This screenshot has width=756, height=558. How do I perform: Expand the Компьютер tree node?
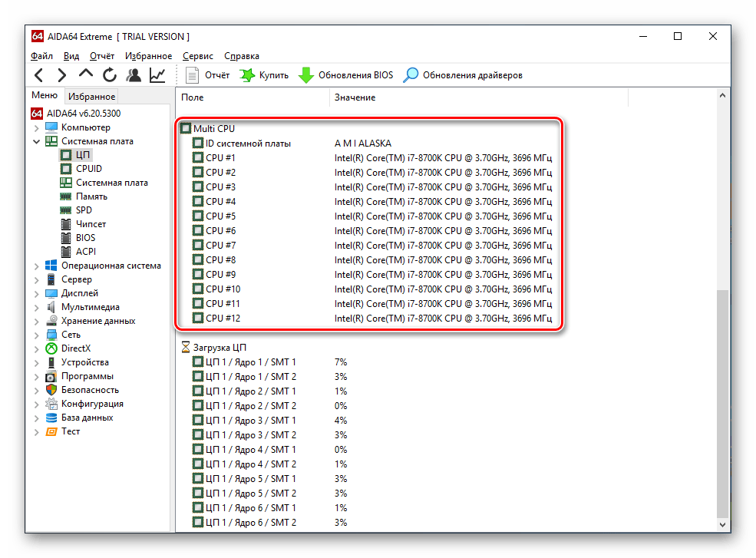pos(36,127)
